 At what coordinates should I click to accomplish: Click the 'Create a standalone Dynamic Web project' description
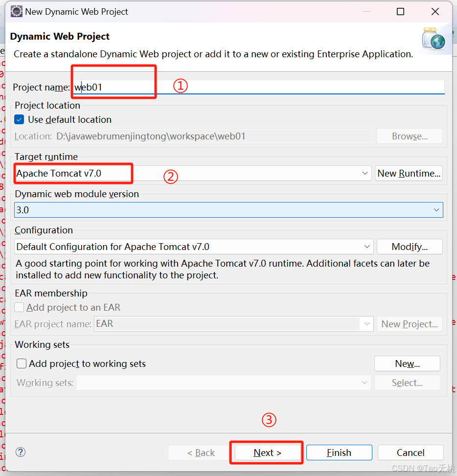213,54
